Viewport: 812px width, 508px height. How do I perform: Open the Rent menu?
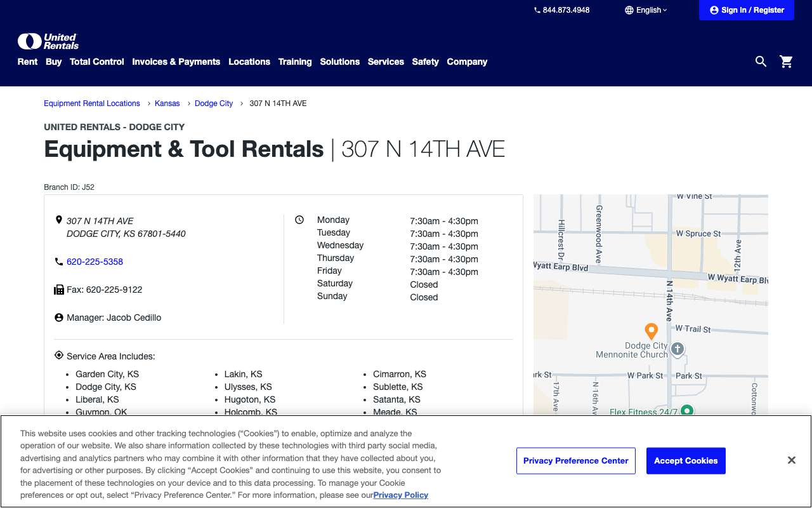click(x=28, y=62)
